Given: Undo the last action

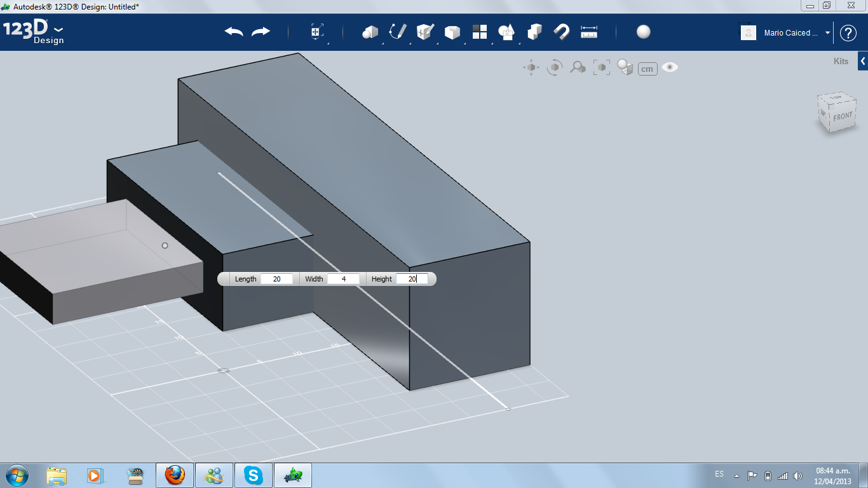Looking at the screenshot, I should click(x=234, y=32).
